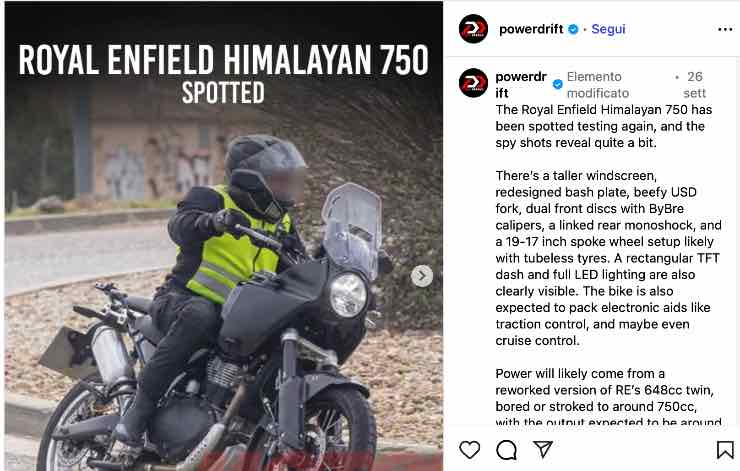
Task: Open the three-dots more options menu
Action: coord(725,29)
